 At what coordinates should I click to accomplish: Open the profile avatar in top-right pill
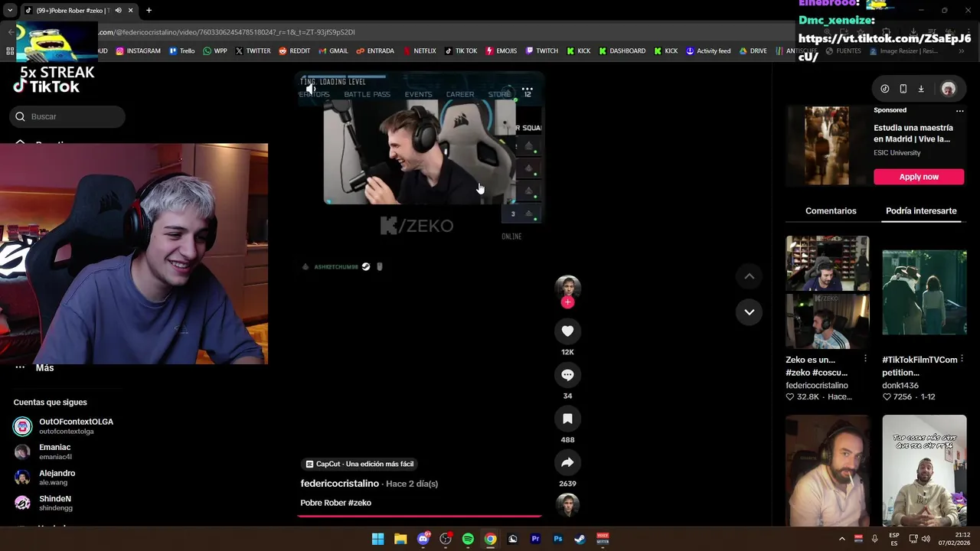click(948, 89)
